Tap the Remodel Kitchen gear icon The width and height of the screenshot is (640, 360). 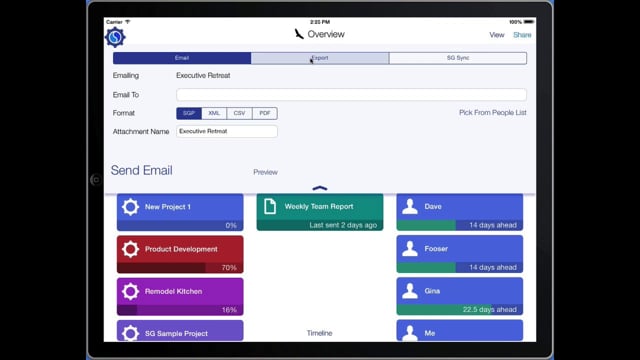(130, 291)
